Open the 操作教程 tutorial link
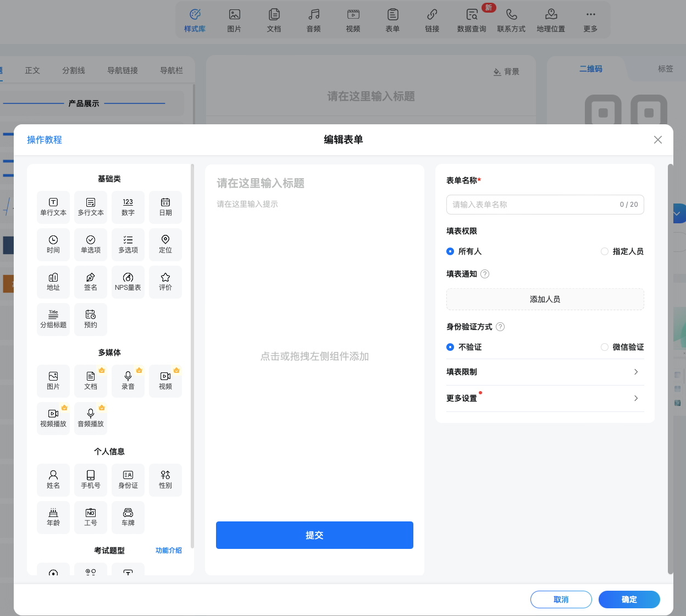The width and height of the screenshot is (686, 616). click(x=45, y=140)
